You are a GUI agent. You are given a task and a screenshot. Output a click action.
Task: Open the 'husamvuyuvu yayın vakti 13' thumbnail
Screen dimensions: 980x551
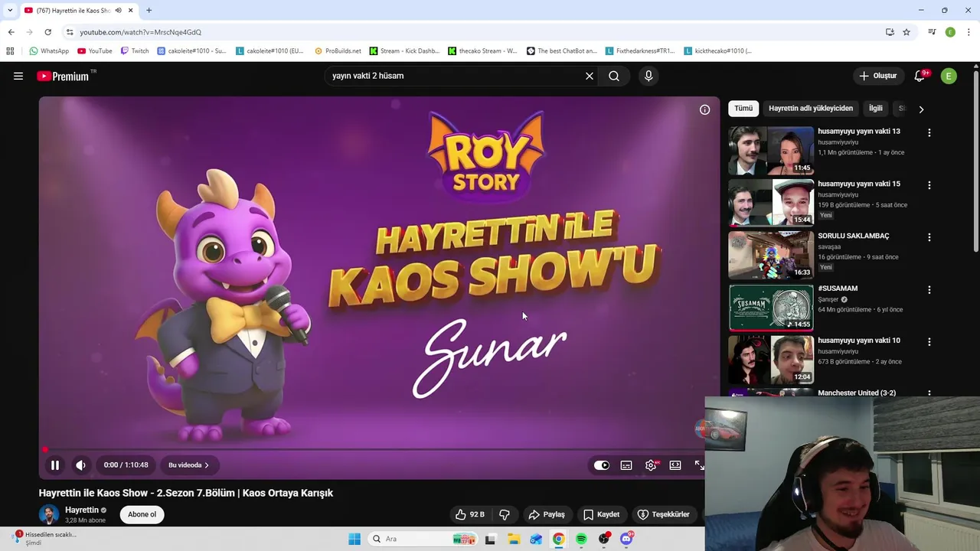pos(771,151)
